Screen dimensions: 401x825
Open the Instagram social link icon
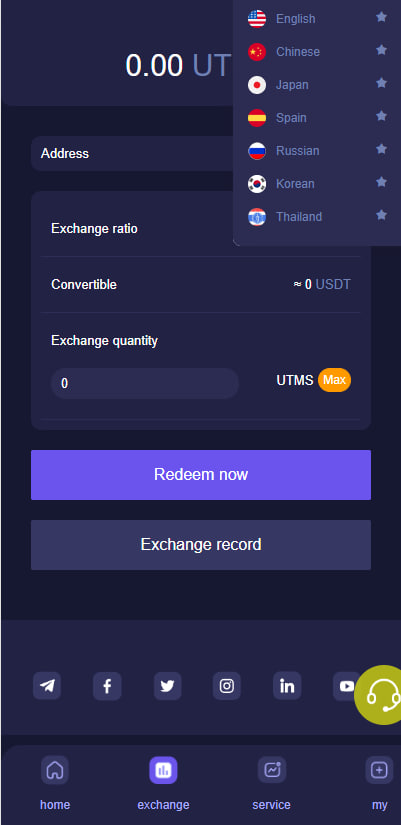point(227,686)
